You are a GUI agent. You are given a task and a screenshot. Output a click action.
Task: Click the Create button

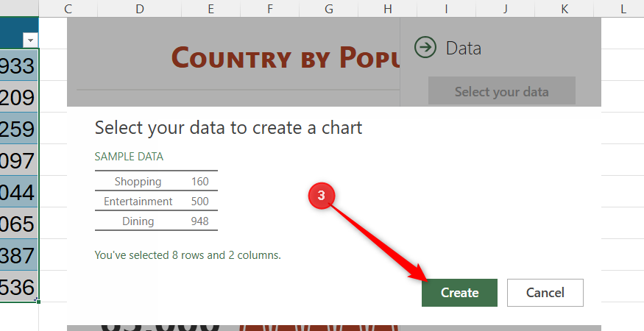coord(459,293)
